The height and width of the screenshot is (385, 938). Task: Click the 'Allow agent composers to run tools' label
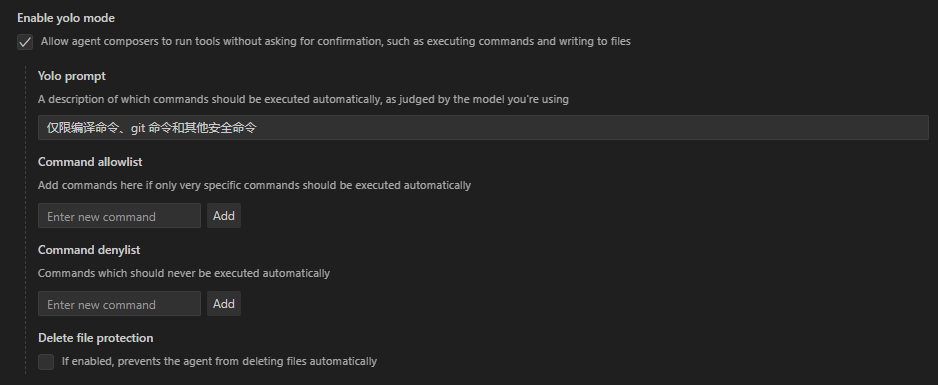(x=336, y=41)
